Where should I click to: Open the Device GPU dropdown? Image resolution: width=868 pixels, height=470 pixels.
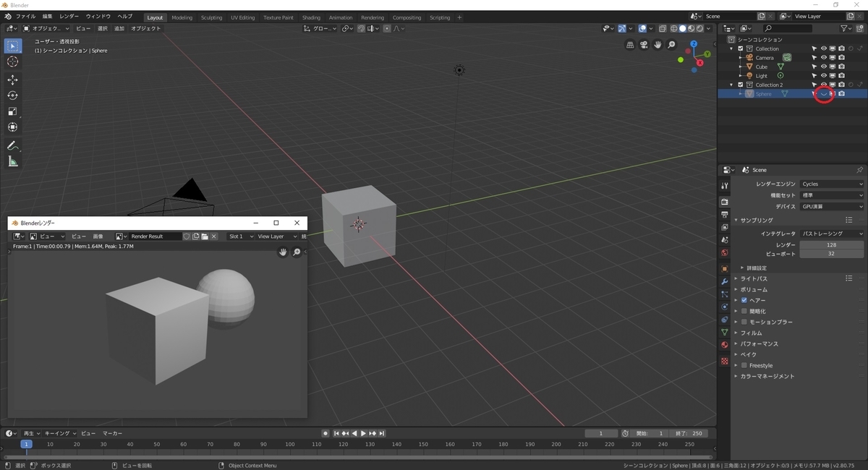pos(832,206)
